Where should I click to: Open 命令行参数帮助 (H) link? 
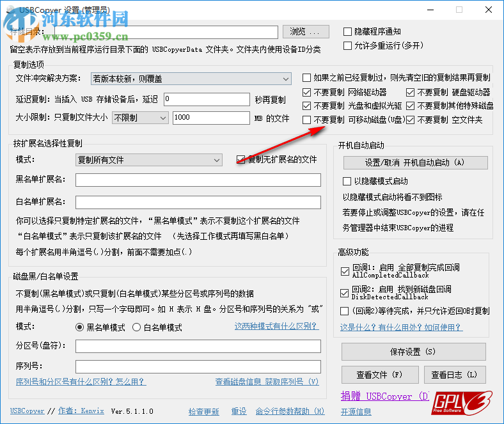[290, 411]
